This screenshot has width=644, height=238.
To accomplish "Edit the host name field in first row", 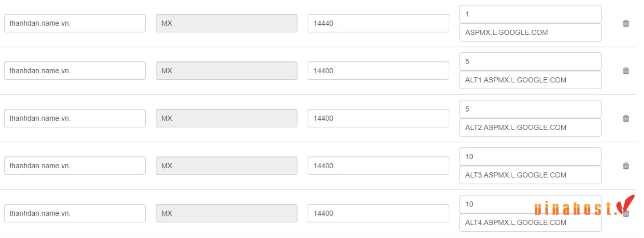I will 75,23.
